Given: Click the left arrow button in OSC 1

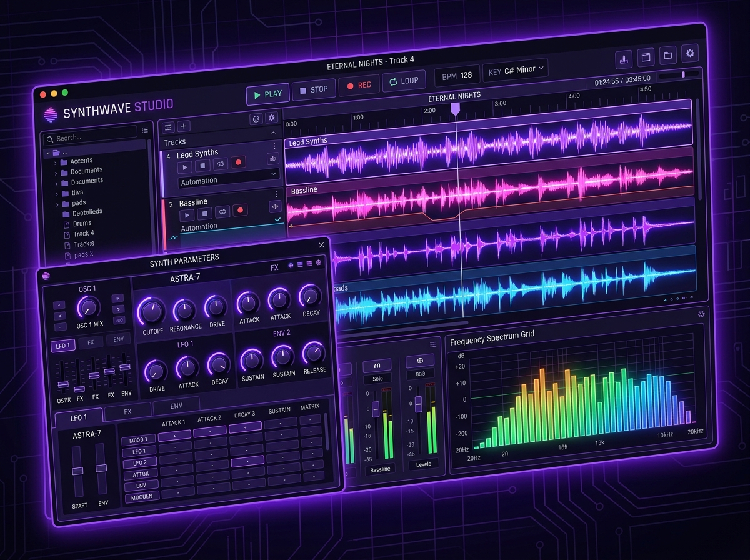Looking at the screenshot, I should tap(61, 316).
